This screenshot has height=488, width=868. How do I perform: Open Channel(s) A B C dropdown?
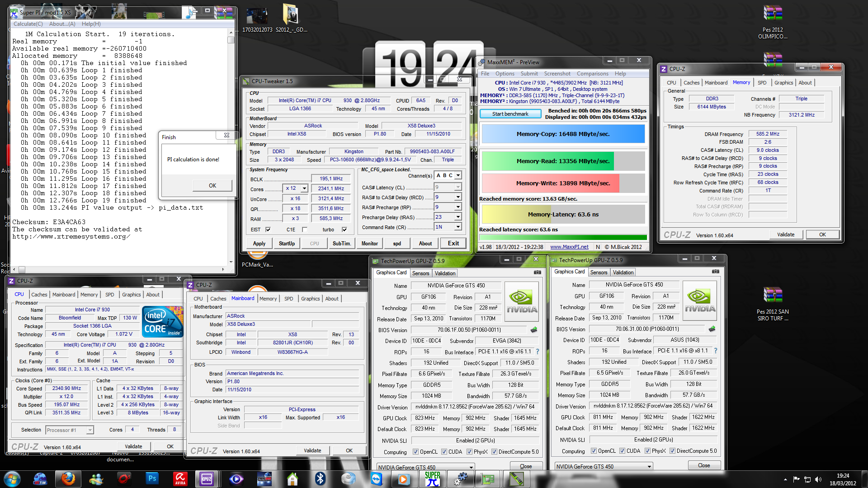pos(458,175)
